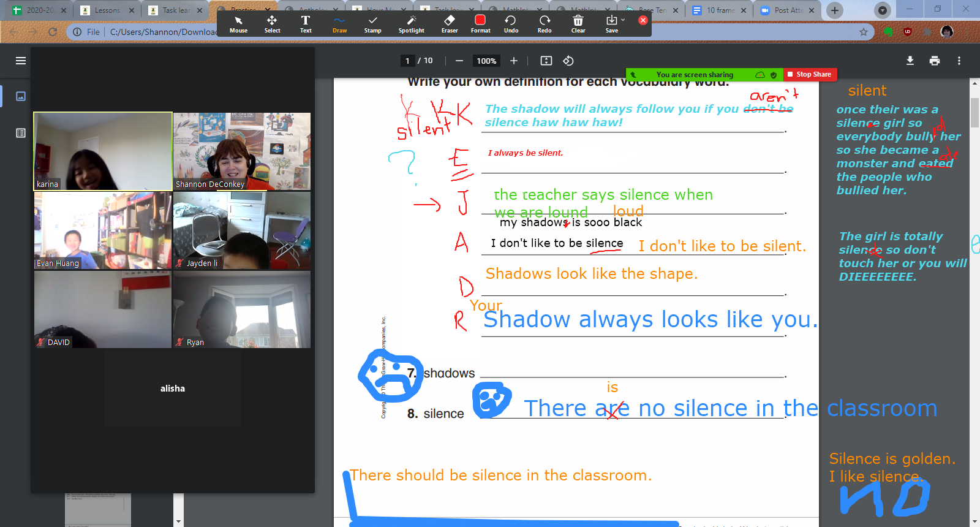The width and height of the screenshot is (980, 527).
Task: Click the 'Silence is golden.' text
Action: click(x=892, y=458)
